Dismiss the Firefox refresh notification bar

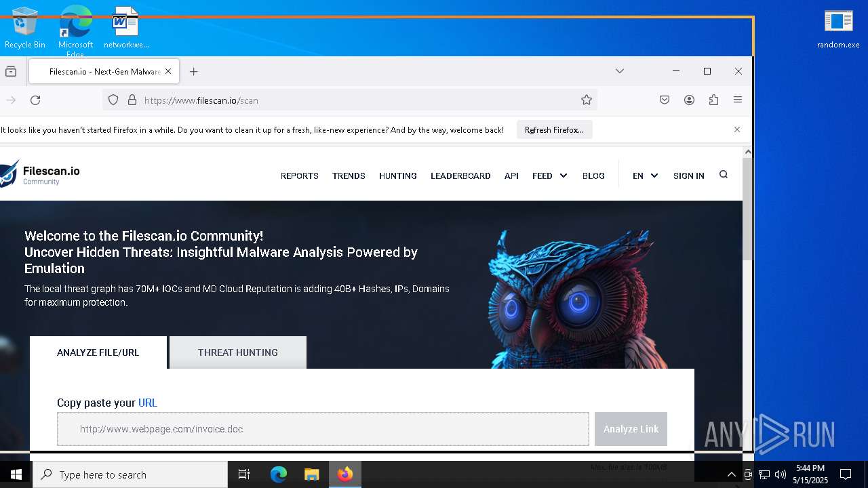tap(737, 129)
